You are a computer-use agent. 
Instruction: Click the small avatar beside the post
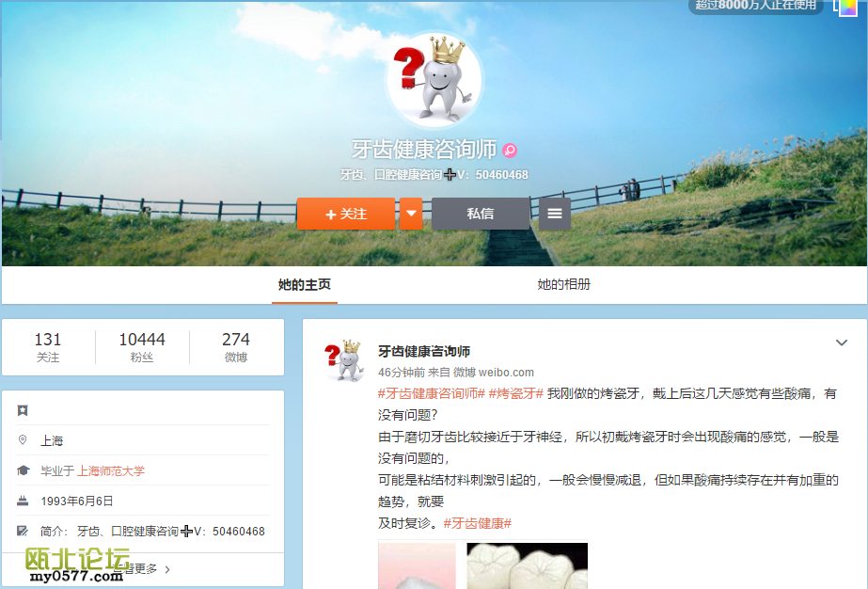point(344,359)
